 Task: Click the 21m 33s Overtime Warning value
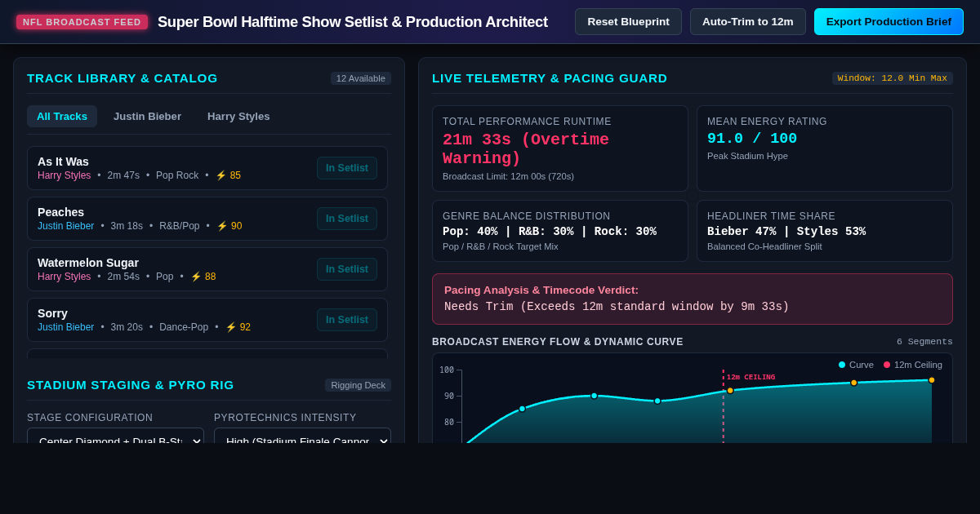pos(526,149)
